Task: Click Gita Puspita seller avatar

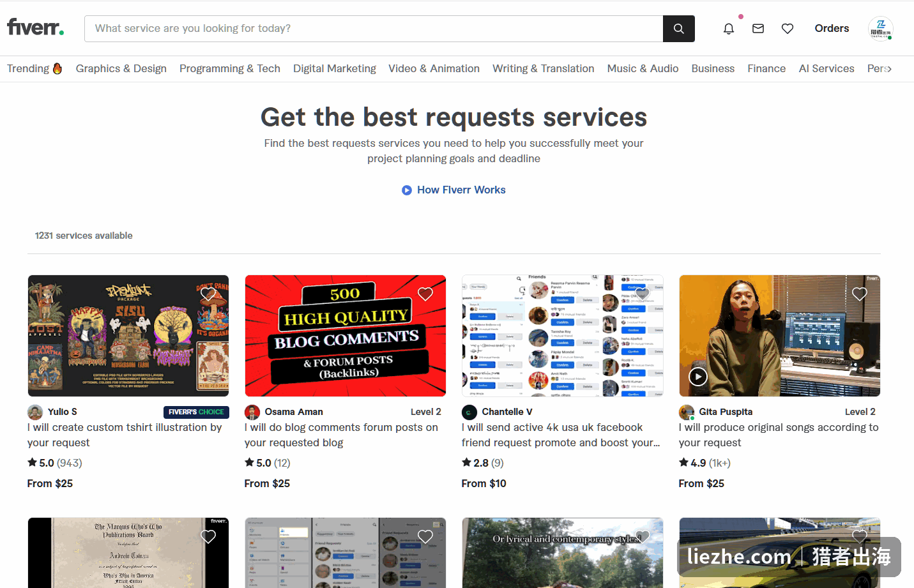Action: pyautogui.click(x=687, y=412)
